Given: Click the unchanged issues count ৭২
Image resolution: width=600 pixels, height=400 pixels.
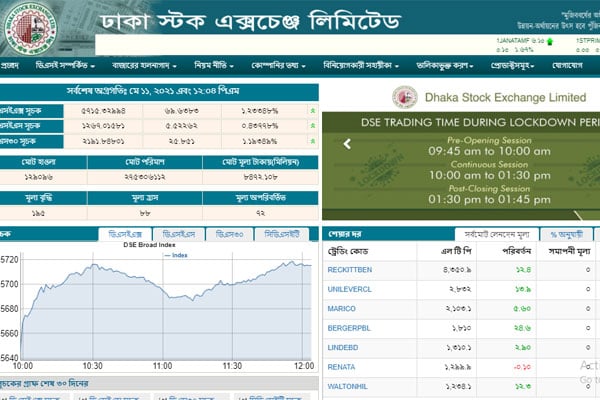Looking at the screenshot, I should (x=261, y=213).
